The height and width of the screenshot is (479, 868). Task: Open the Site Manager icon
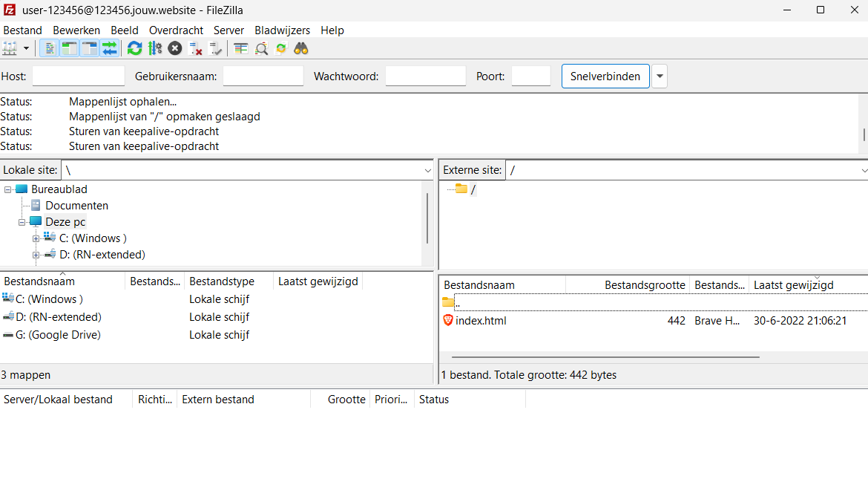[x=10, y=49]
